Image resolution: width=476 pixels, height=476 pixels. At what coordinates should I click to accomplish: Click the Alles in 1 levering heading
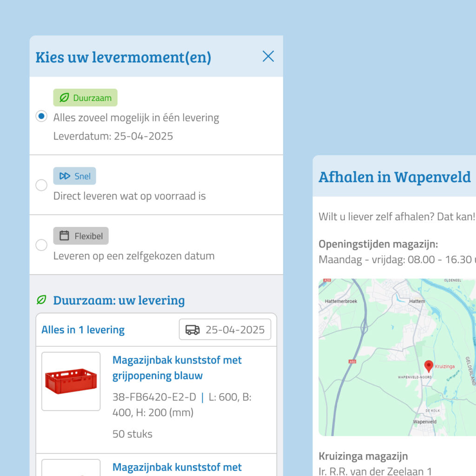coord(83,330)
